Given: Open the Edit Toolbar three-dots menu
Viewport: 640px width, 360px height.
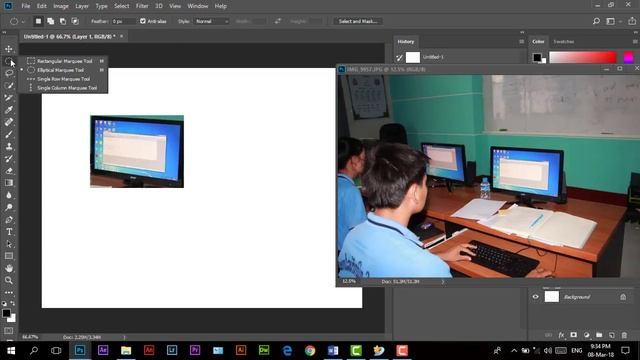Looking at the screenshot, I should point(9,293).
